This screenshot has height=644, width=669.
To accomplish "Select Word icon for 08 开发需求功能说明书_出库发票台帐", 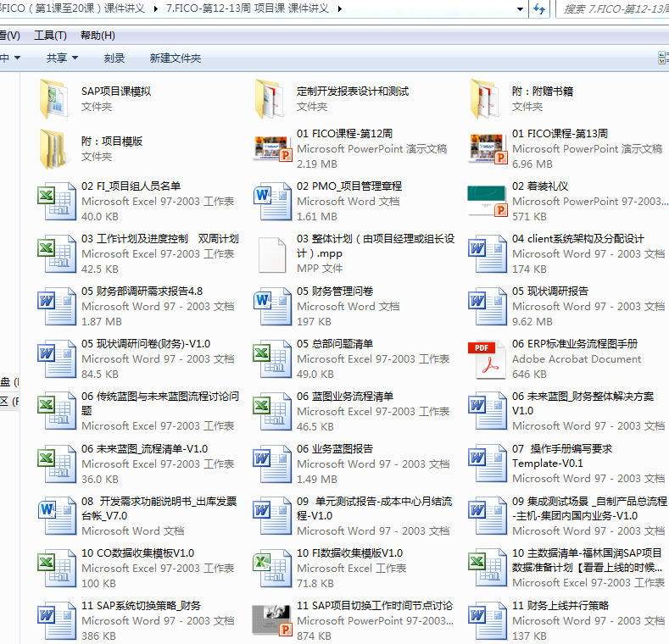I will coord(57,516).
